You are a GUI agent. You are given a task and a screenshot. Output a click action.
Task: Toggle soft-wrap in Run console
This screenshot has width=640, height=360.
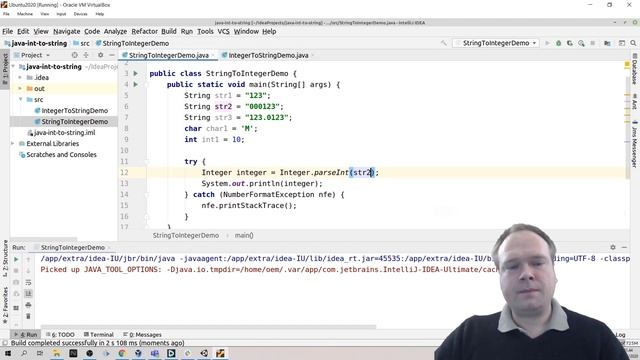tap(28, 282)
